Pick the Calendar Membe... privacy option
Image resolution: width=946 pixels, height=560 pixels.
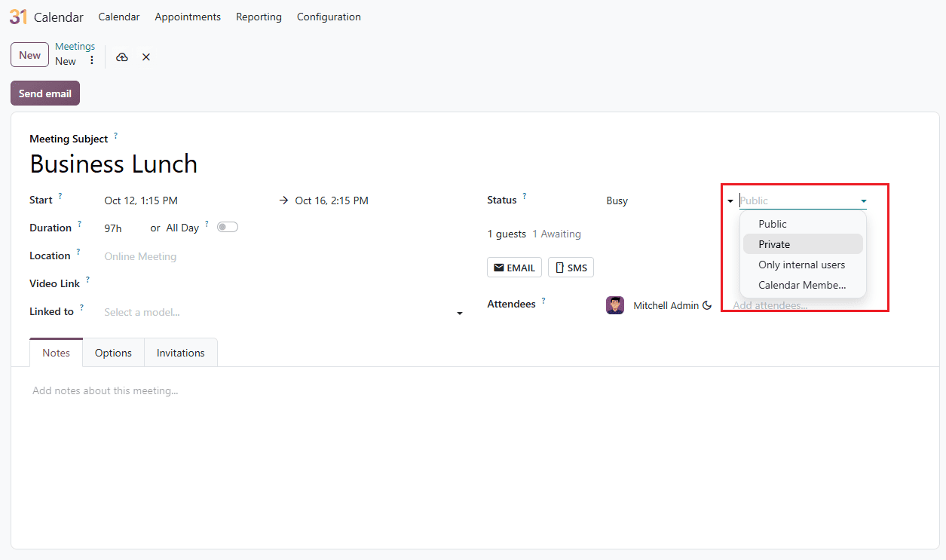point(803,285)
